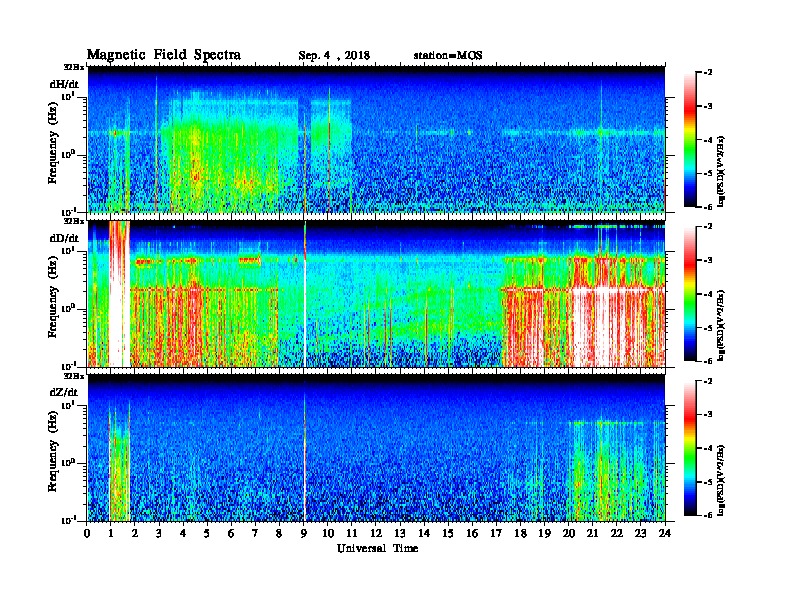Select the date text "Sep. 4 , 2018"
Viewport: 792px width, 612px height.
click(x=334, y=56)
